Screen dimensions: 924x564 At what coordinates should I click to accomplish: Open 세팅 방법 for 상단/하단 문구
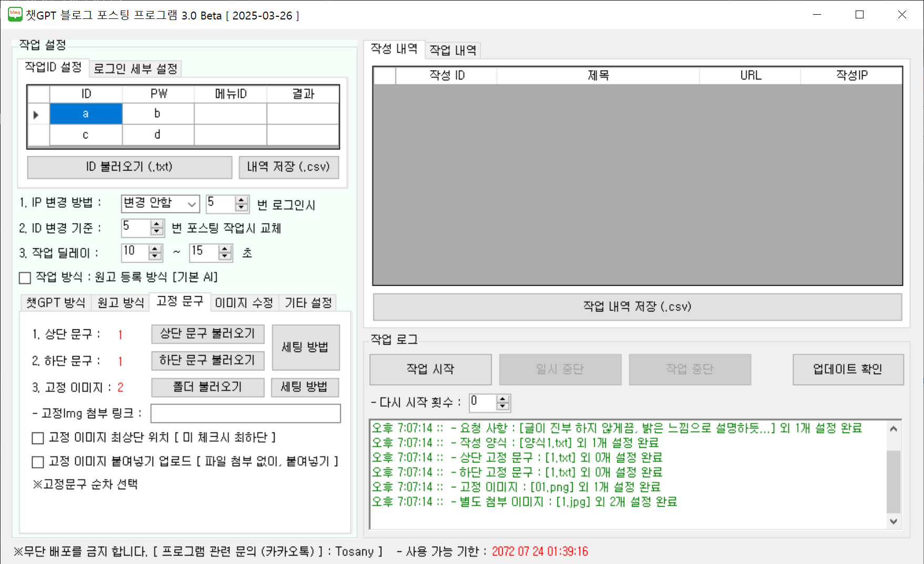pyautogui.click(x=305, y=347)
